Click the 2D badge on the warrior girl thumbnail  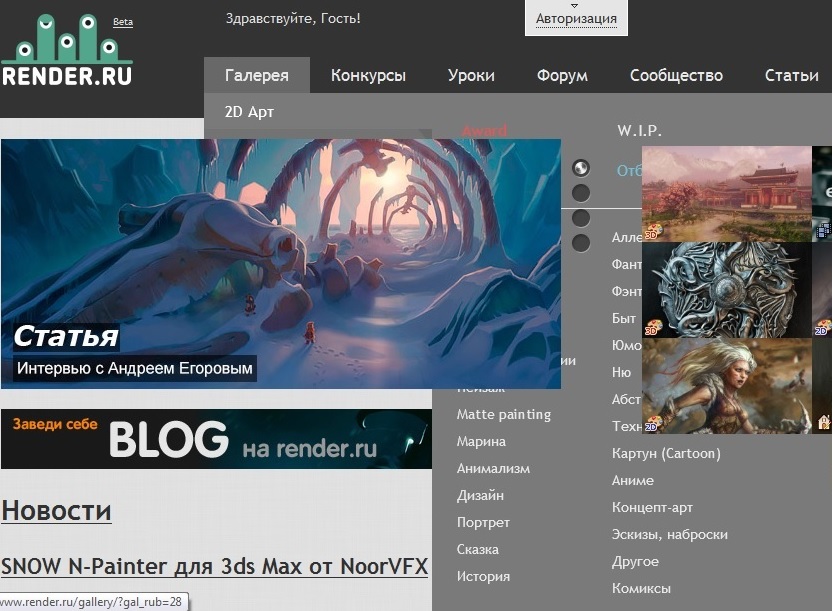coord(652,424)
